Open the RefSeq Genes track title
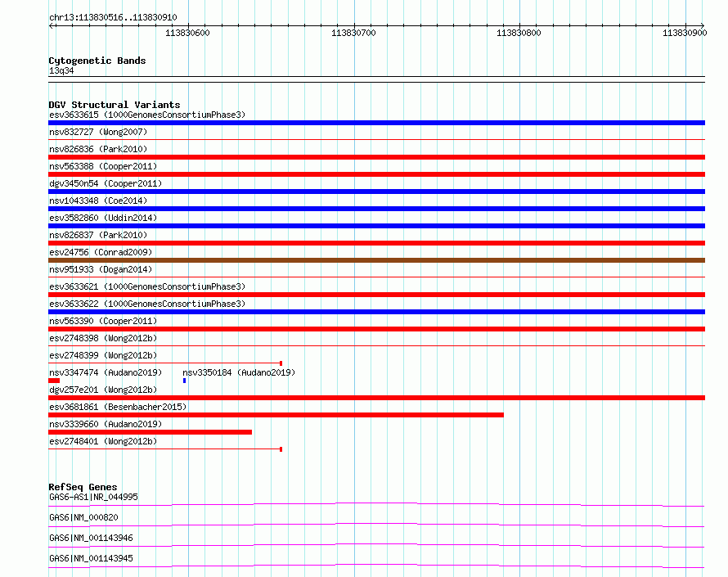 click(x=83, y=487)
